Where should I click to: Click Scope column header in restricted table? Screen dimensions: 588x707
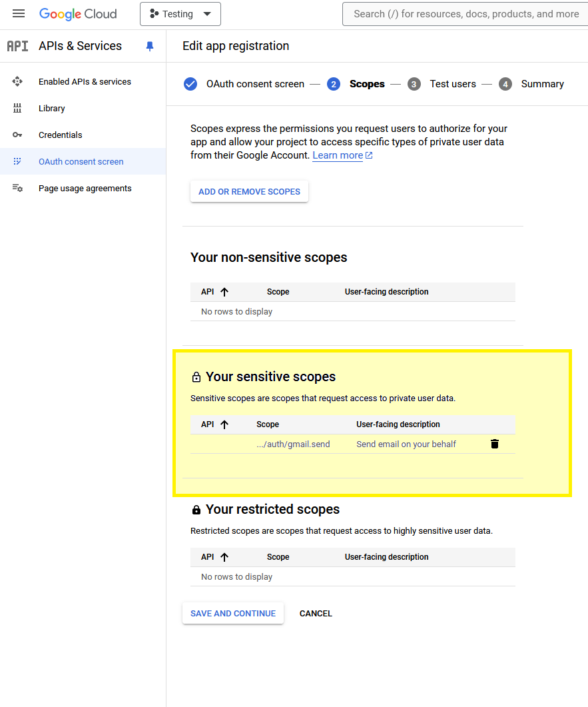(278, 557)
